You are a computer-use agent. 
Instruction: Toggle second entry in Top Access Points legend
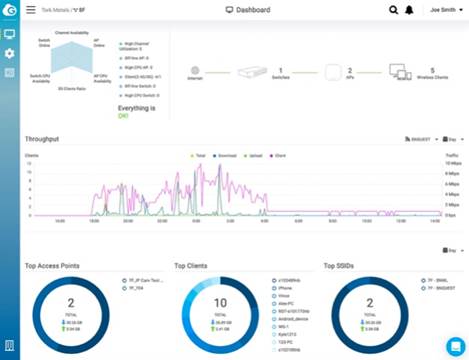click(x=133, y=288)
